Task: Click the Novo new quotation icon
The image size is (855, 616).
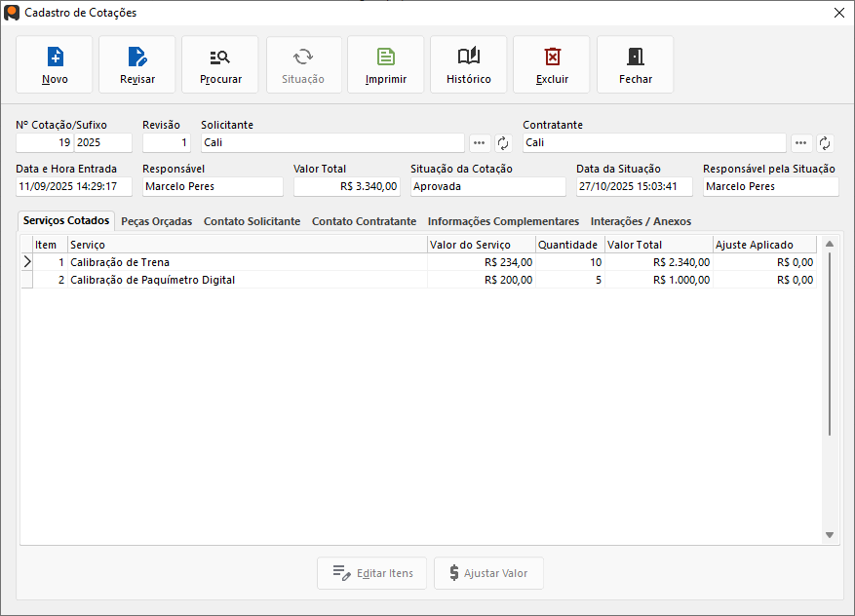Action: (55, 57)
